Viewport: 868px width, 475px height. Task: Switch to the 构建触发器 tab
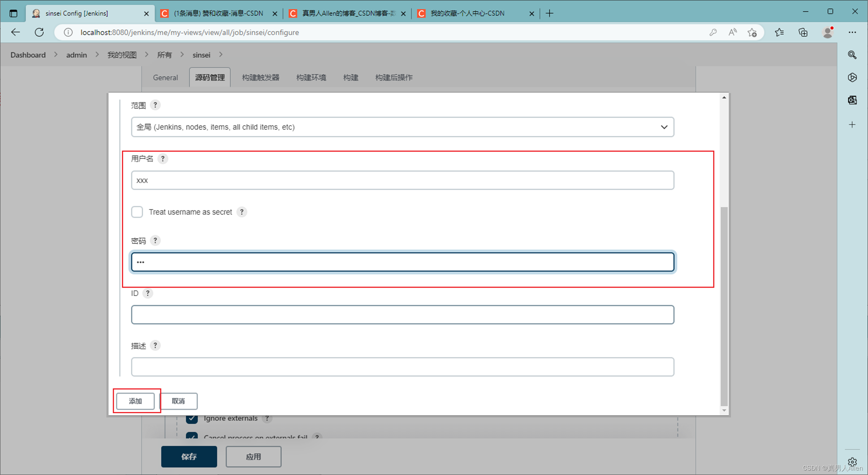260,77
